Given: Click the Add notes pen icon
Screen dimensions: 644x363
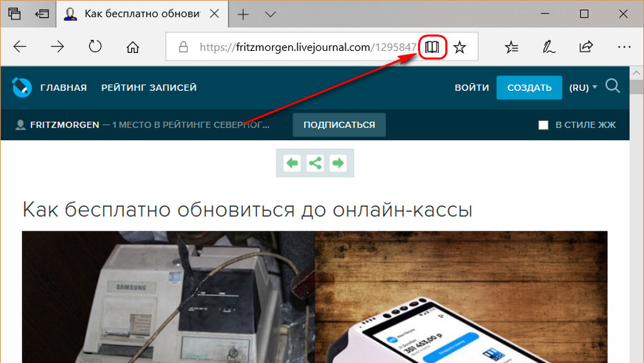Looking at the screenshot, I should tap(549, 47).
